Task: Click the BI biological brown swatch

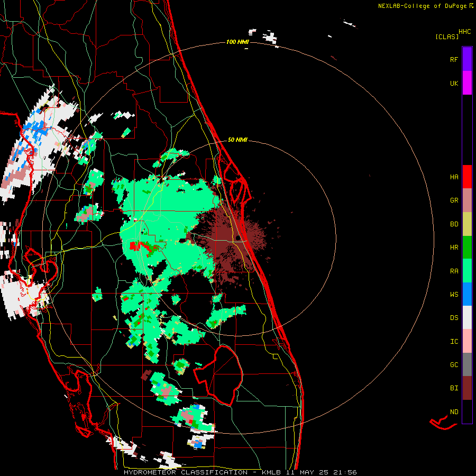Action: point(467,388)
